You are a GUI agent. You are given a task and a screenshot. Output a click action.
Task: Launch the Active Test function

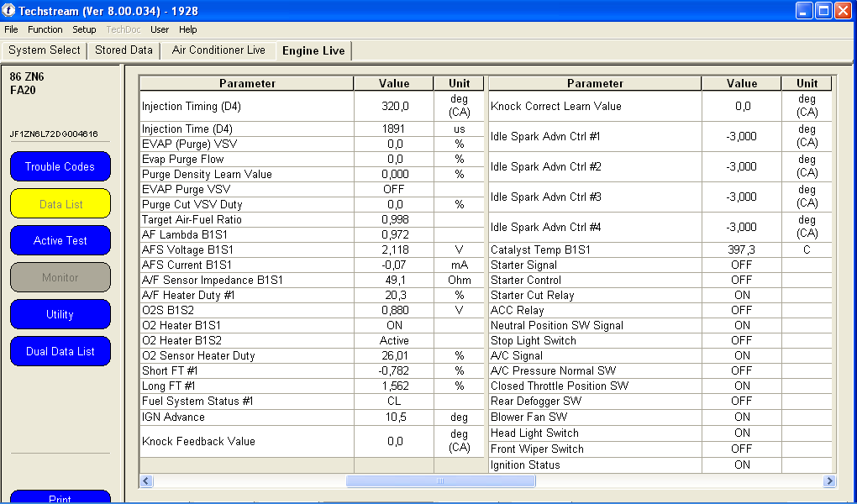coord(60,241)
